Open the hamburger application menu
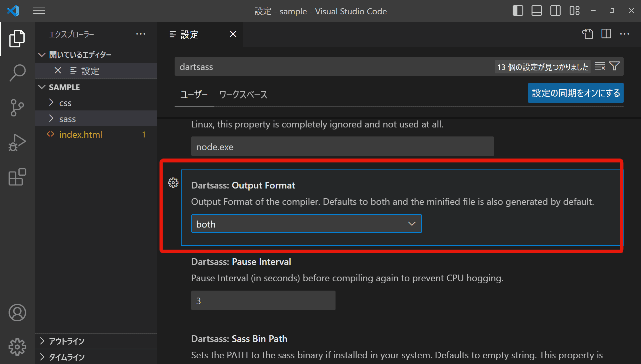 click(39, 11)
